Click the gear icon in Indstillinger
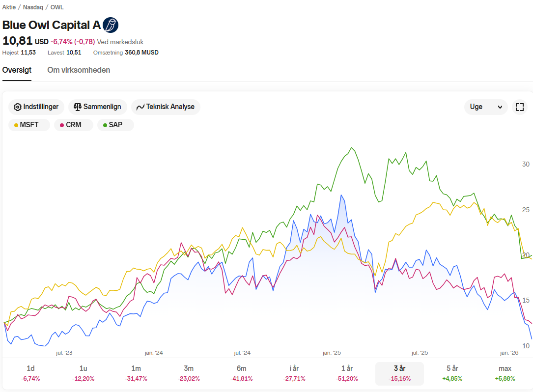This screenshot has height=392, width=533. [17, 107]
